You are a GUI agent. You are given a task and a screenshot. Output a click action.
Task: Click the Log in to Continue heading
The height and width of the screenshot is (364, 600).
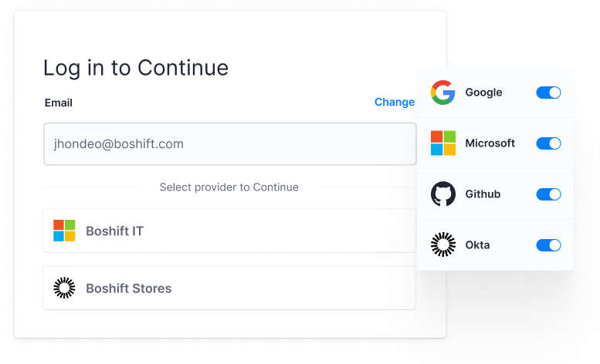tap(136, 68)
